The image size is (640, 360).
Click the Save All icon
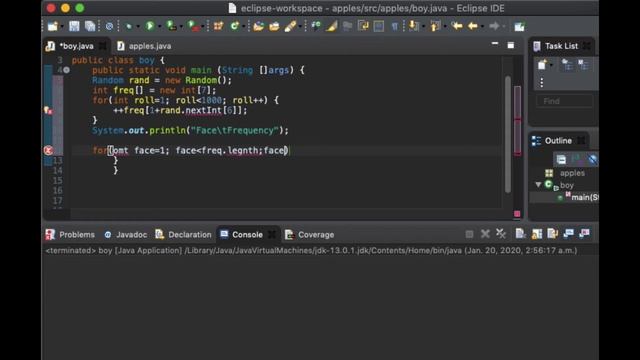click(90, 27)
